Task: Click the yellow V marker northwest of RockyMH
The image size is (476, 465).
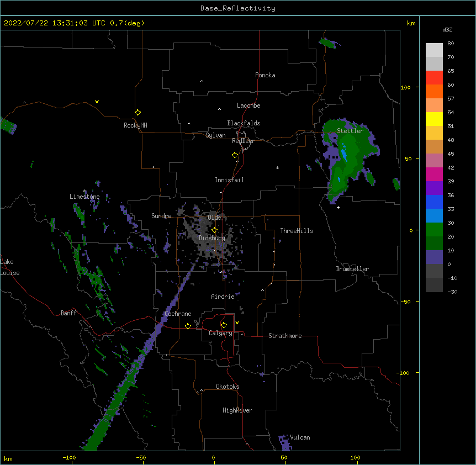Action: tap(97, 102)
